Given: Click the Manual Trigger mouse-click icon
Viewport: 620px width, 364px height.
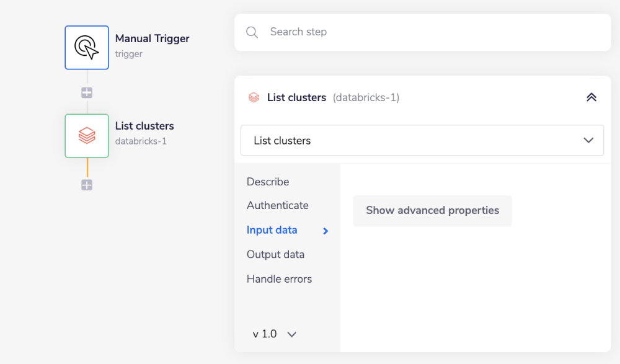Looking at the screenshot, I should (x=86, y=47).
